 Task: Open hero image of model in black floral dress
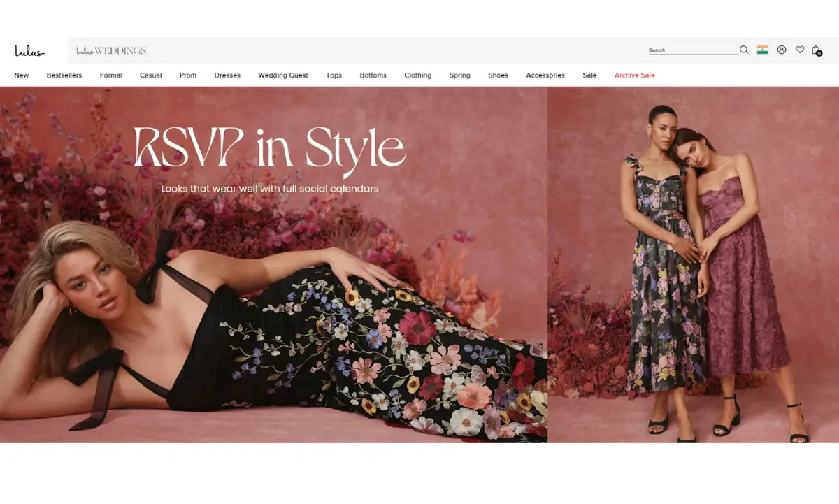click(273, 265)
